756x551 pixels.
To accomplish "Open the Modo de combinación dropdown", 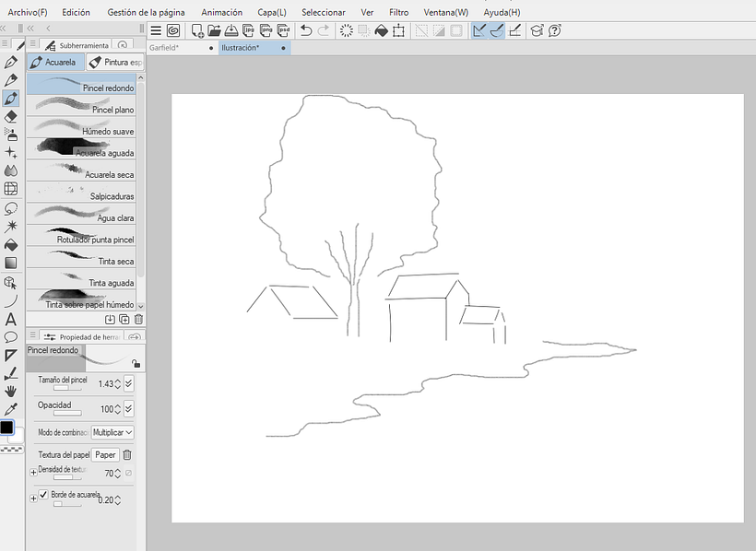I will [112, 432].
